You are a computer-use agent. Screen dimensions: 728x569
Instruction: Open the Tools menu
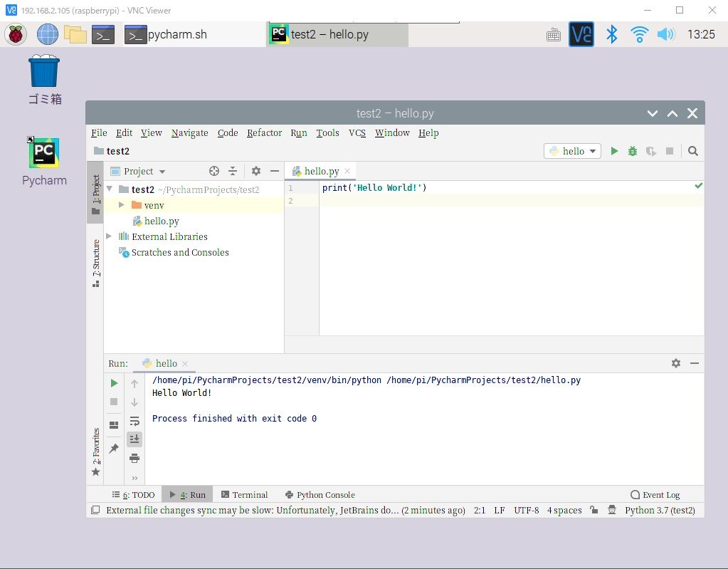click(x=328, y=133)
